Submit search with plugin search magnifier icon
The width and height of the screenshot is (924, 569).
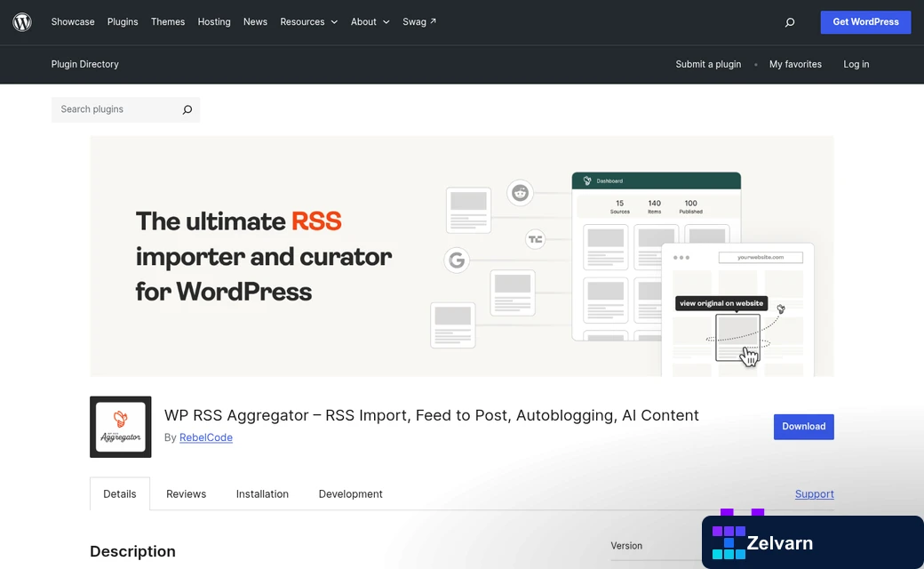coord(187,109)
